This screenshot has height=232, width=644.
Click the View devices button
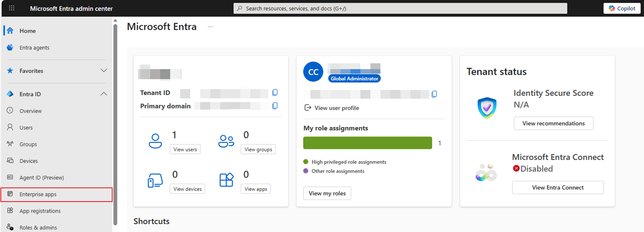point(187,189)
